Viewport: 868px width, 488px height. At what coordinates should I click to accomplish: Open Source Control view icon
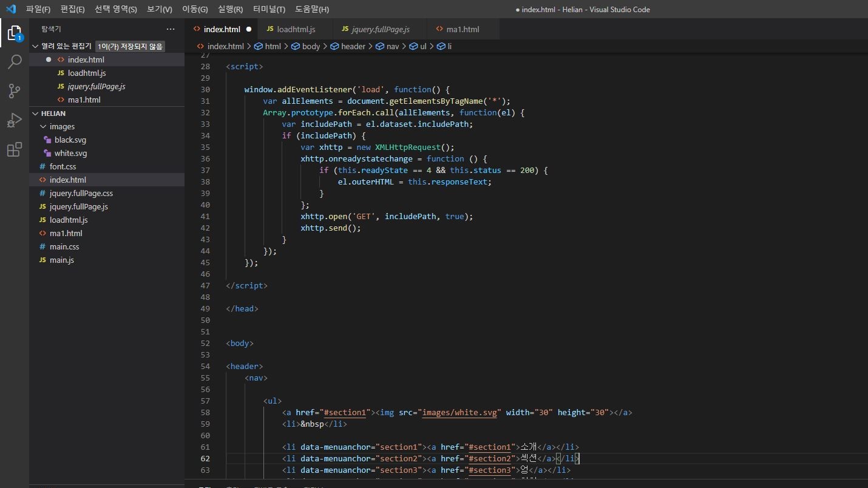click(x=14, y=90)
